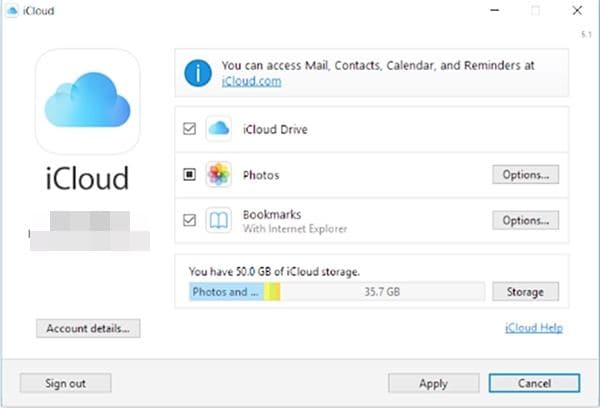This screenshot has width=600, height=408.
Task: Click the Bookmarks book icon
Action: point(218,220)
